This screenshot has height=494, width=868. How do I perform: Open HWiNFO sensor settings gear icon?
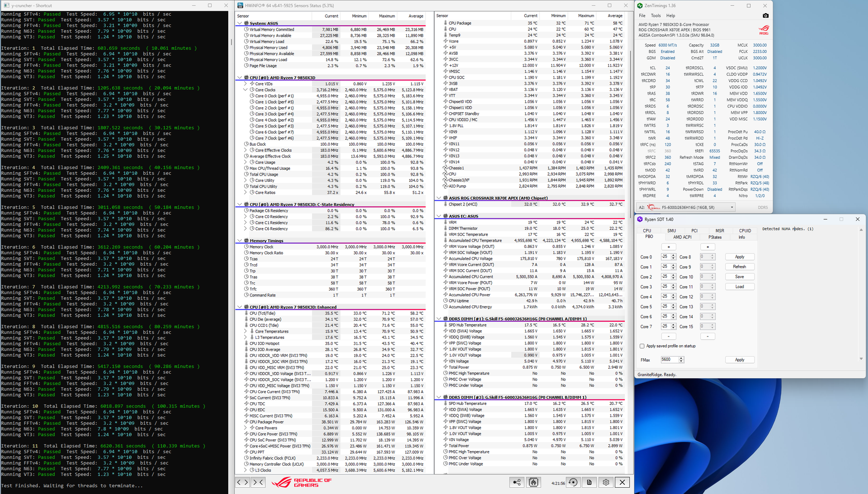[606, 482]
